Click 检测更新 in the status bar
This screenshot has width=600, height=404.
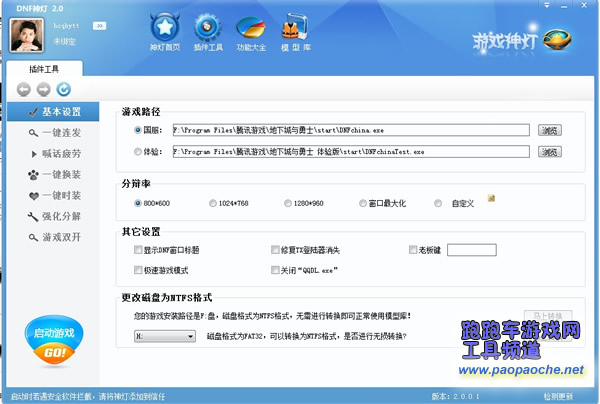pyautogui.click(x=558, y=397)
